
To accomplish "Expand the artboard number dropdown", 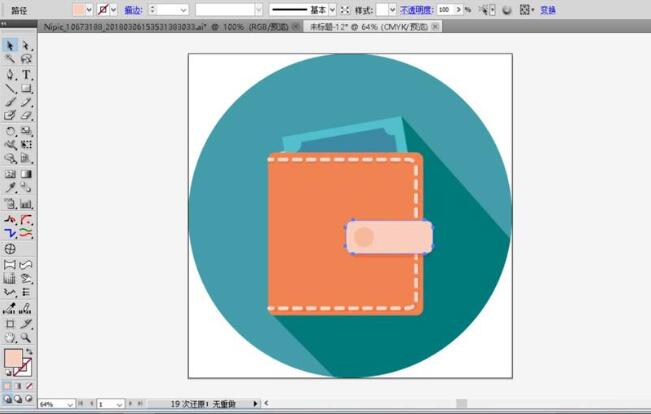I will click(119, 404).
